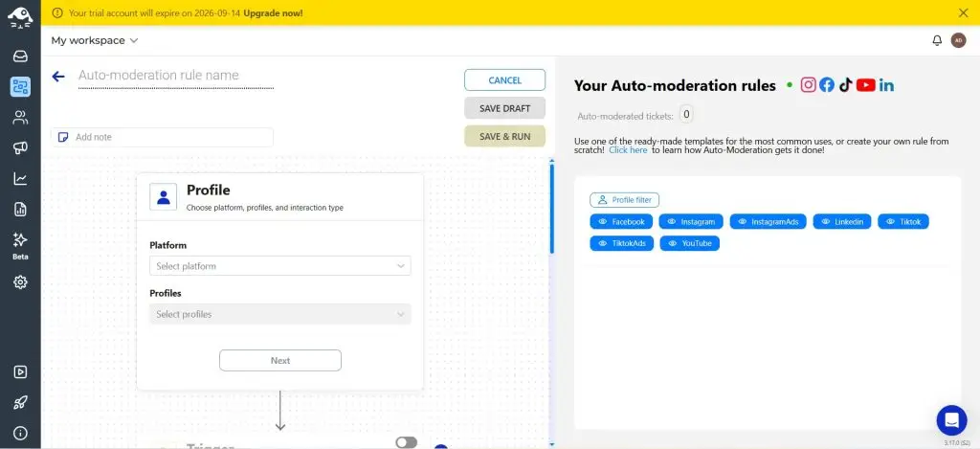The image size is (980, 449).
Task: Click the Auto-moderated tickets count 0
Action: point(686,115)
